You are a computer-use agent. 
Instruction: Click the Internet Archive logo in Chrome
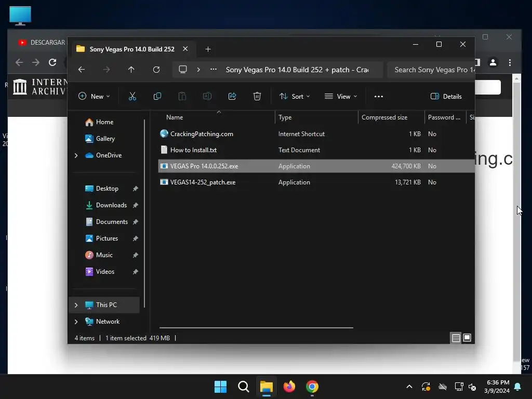click(40, 87)
